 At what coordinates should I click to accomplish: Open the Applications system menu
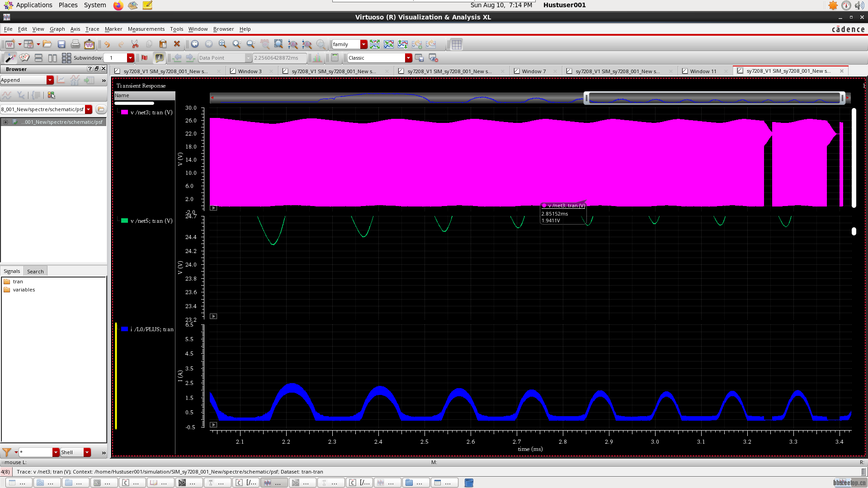pos(34,5)
